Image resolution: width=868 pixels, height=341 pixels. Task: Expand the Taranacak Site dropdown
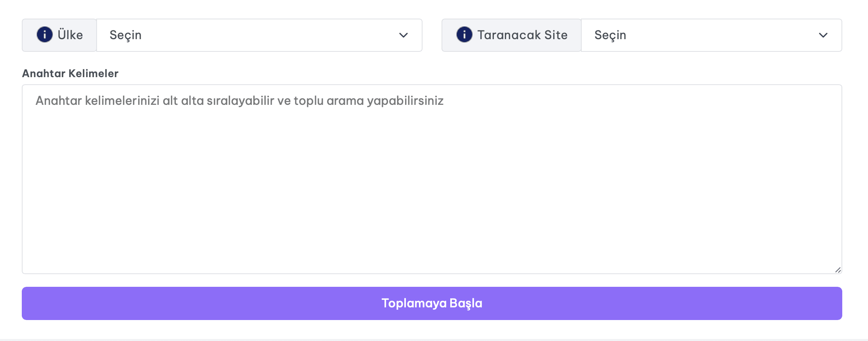click(x=712, y=35)
